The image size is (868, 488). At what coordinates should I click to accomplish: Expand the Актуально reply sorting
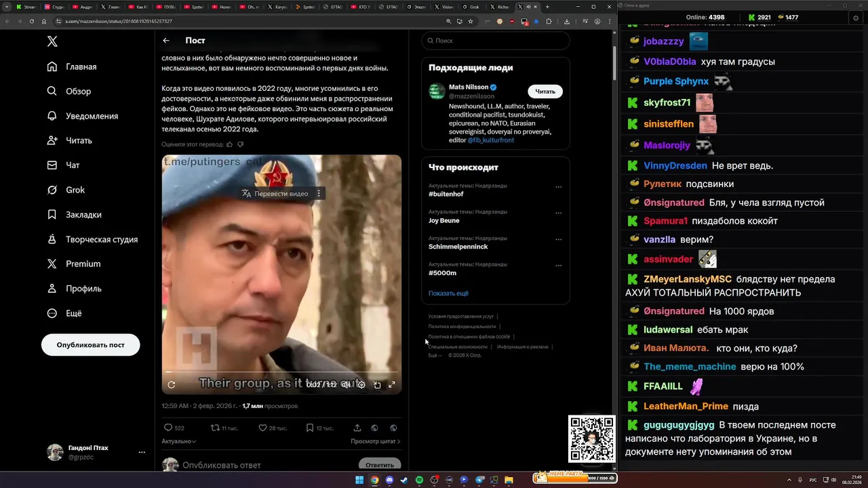coord(179,441)
